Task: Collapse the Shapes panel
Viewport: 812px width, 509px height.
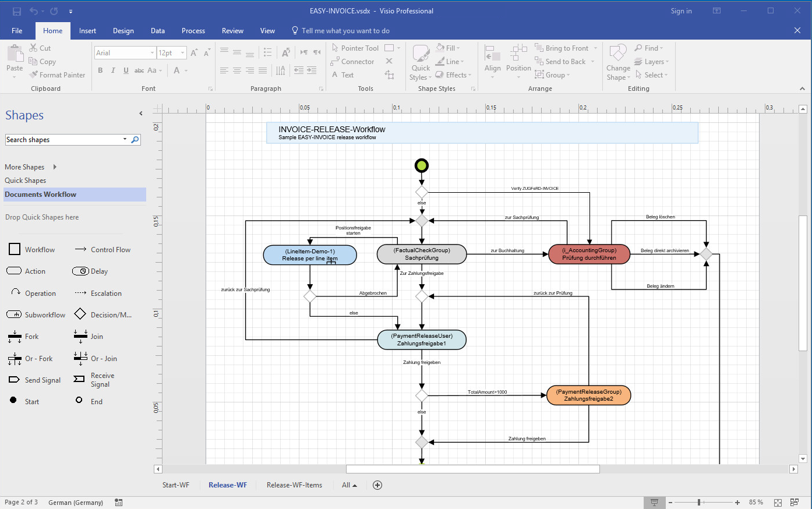Action: tap(140, 114)
